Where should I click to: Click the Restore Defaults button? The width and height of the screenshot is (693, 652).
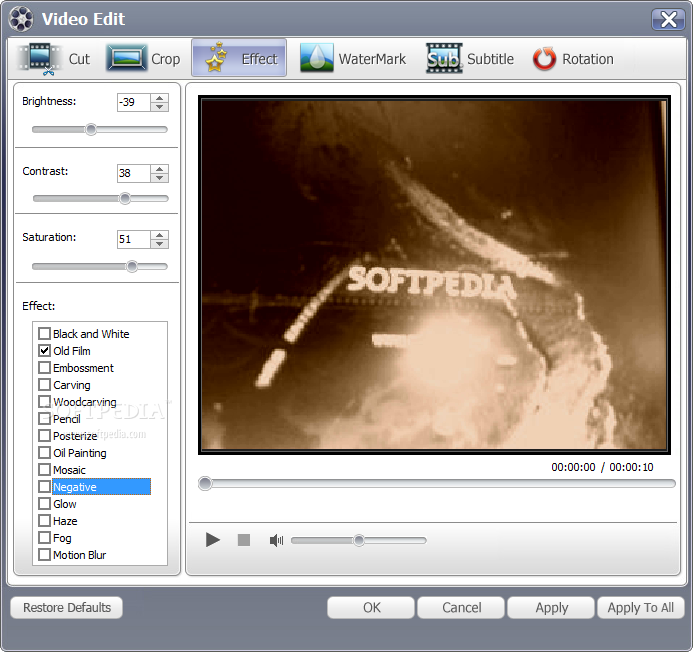(x=67, y=607)
